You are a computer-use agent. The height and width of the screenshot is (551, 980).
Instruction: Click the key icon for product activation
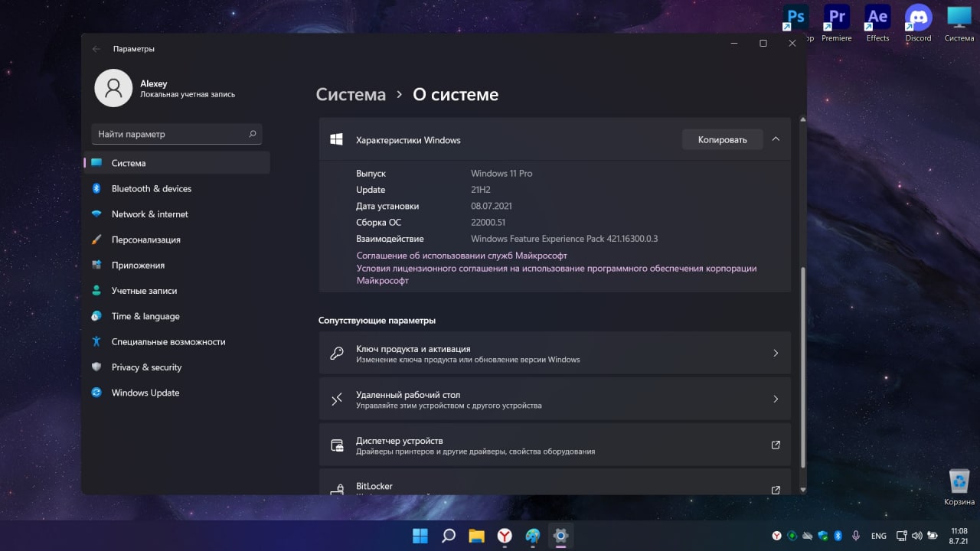pyautogui.click(x=337, y=354)
